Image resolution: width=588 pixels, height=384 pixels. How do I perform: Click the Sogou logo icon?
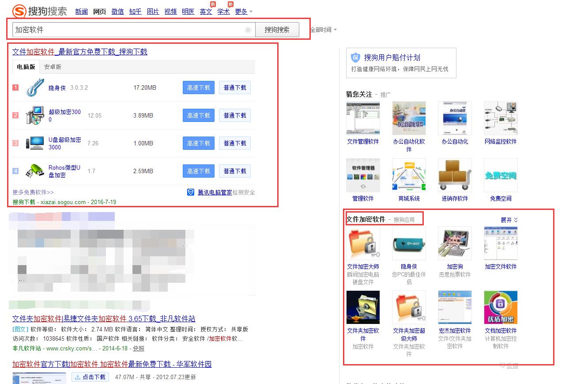coord(19,11)
